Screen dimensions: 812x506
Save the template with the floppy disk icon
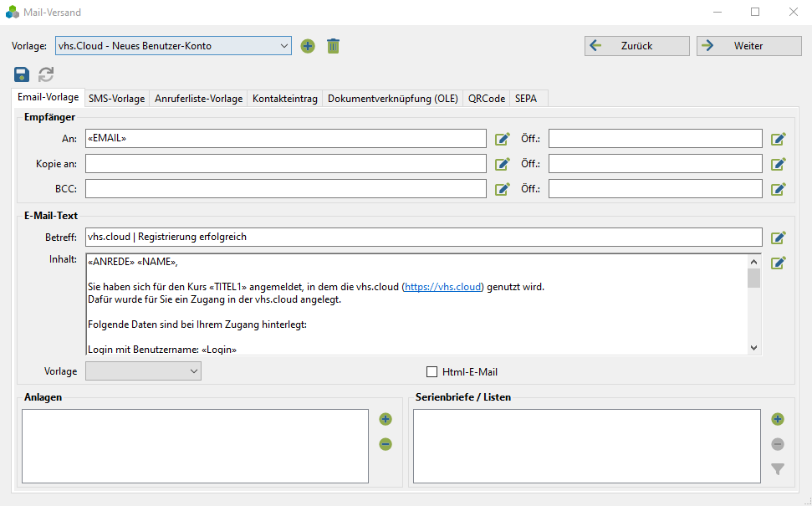point(22,74)
